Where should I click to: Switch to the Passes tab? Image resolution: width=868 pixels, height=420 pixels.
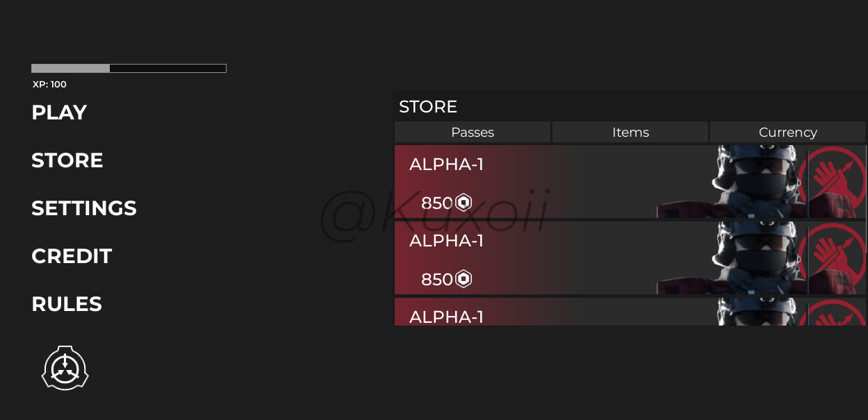coord(473,132)
